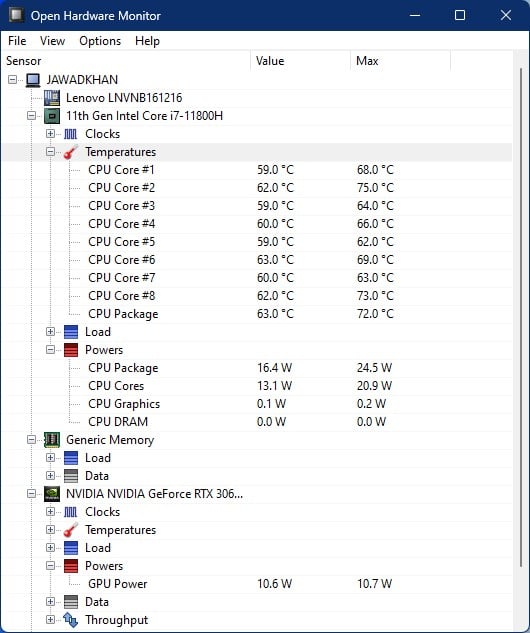Select the Lenovo LNVNB161216 label
The image size is (530, 633).
click(x=124, y=98)
